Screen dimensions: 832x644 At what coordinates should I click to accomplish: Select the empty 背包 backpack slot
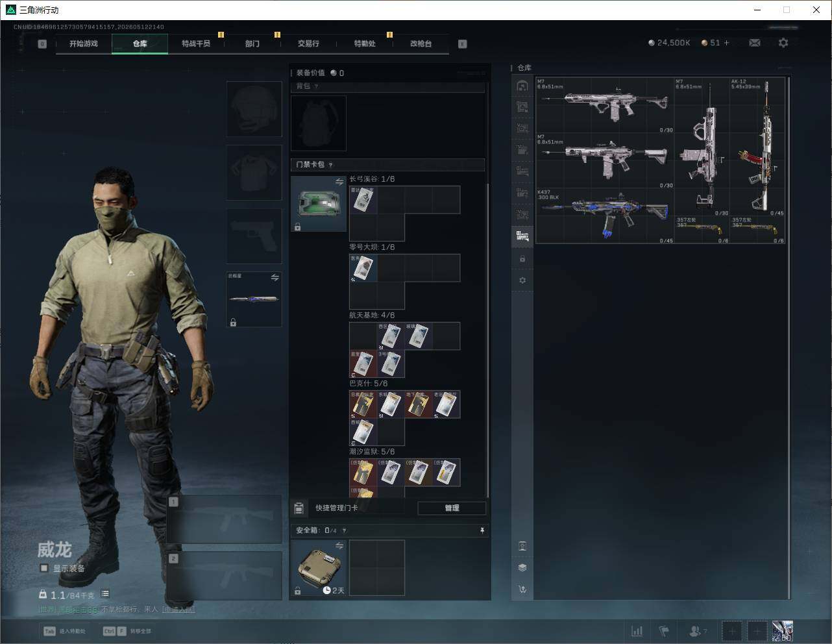319,123
